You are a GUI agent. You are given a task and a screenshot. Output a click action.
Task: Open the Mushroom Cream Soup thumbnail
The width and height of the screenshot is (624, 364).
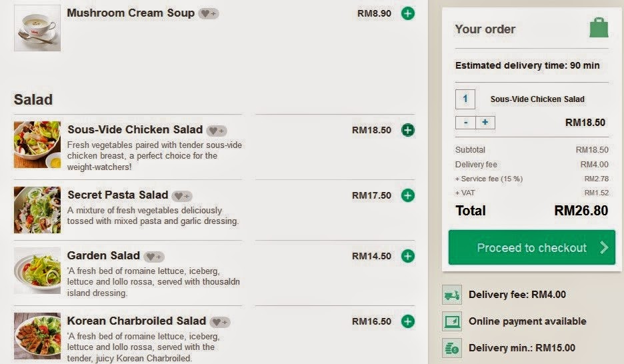37,28
